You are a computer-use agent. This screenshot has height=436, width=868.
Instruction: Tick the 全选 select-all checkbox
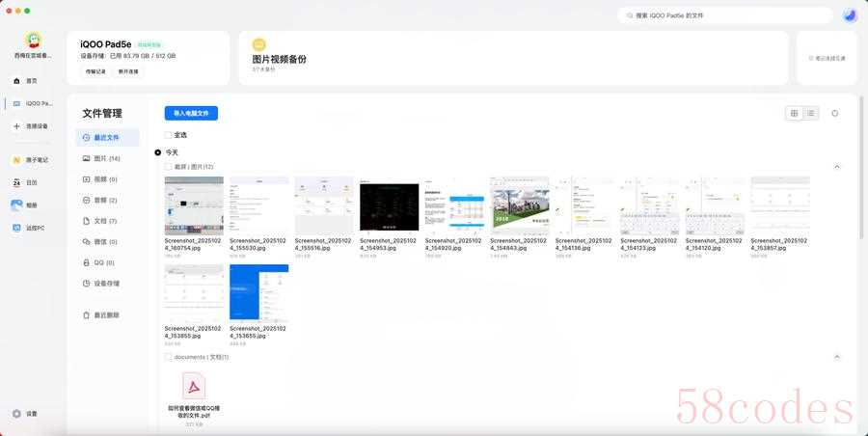[168, 135]
